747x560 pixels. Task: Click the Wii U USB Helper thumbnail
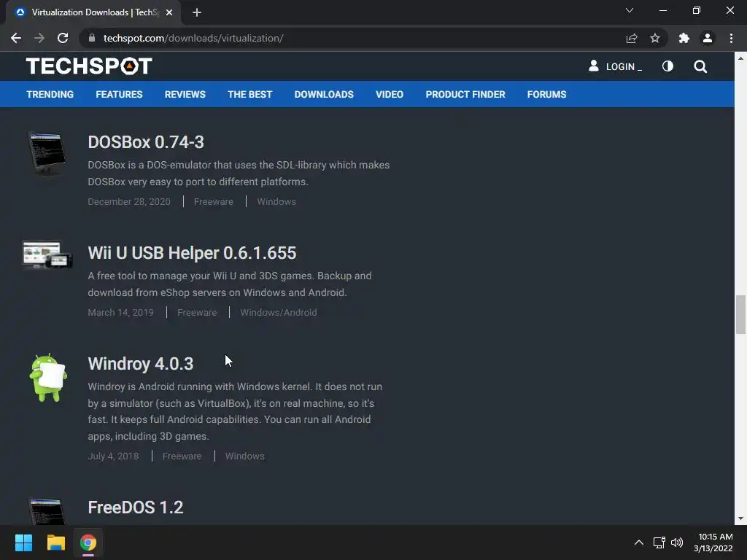(47, 254)
